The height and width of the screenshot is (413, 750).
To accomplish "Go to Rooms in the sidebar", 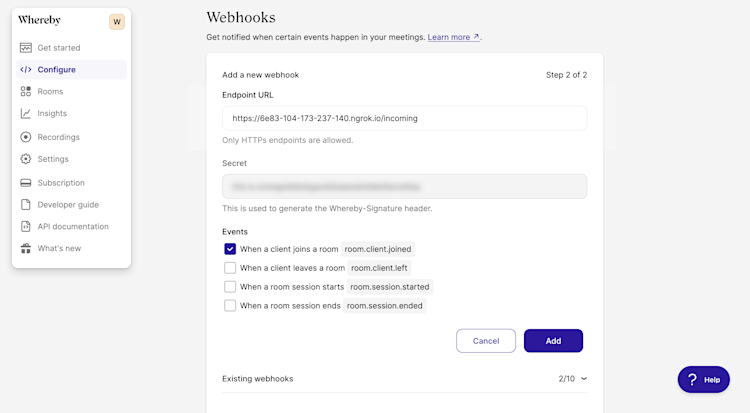I will 71,91.
